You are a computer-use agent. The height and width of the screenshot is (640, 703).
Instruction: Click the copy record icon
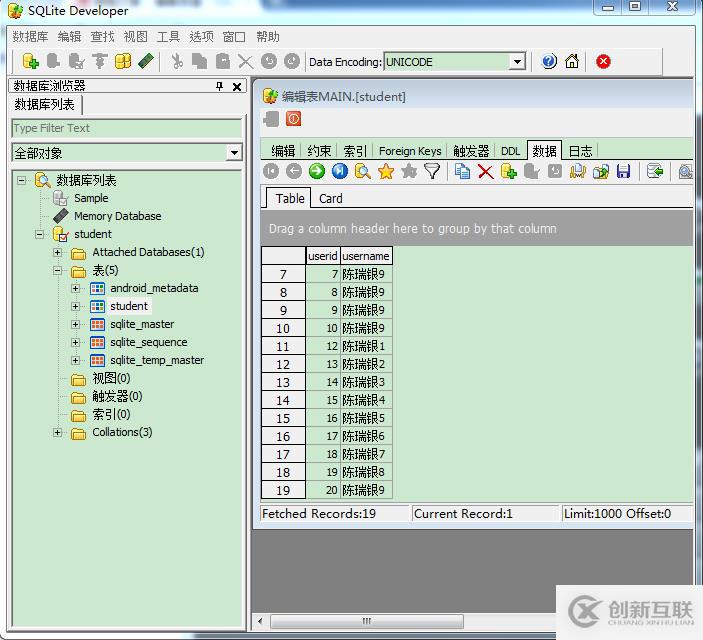coord(462,171)
